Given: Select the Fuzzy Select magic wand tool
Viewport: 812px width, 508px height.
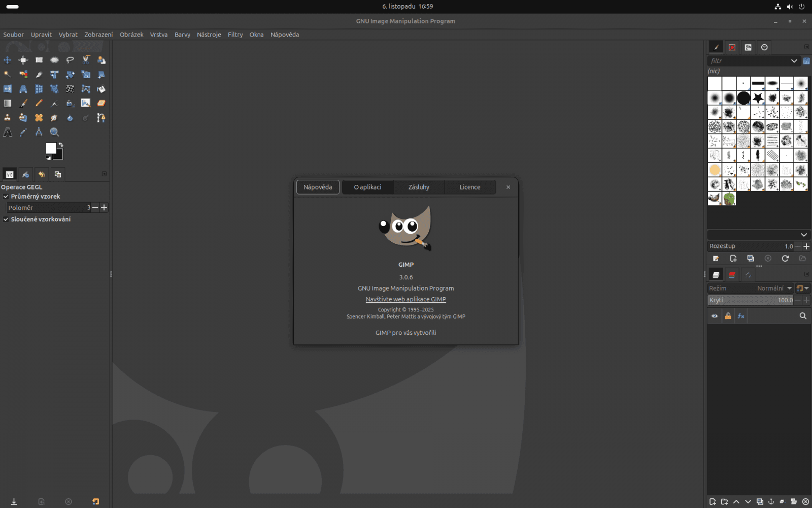Looking at the screenshot, I should pyautogui.click(x=8, y=75).
